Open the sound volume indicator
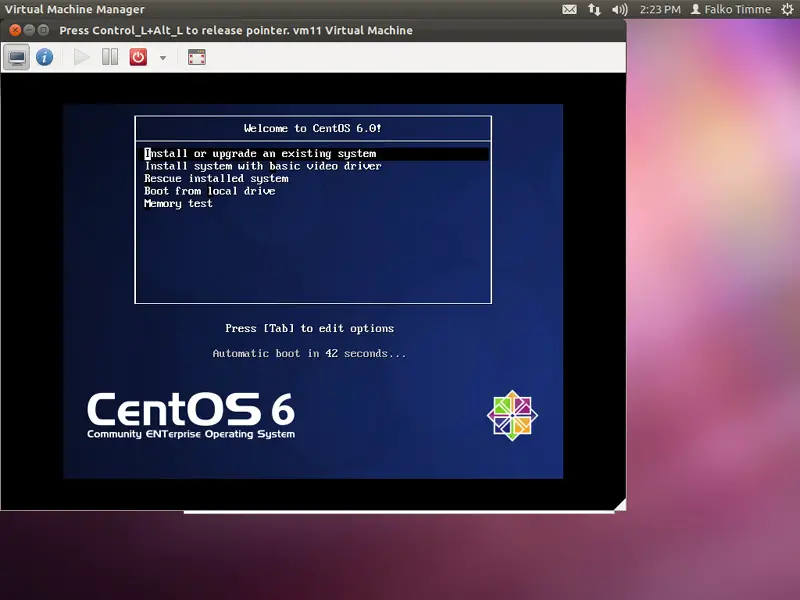 620,9
